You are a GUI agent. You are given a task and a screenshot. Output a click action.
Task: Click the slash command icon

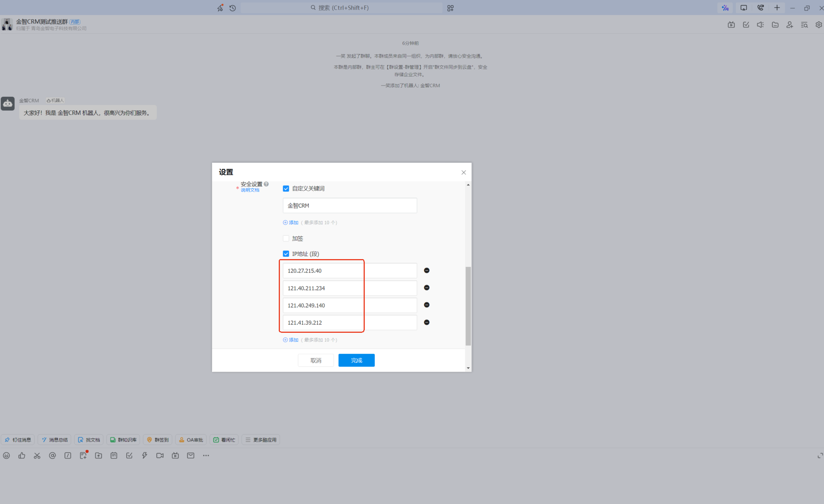coord(68,455)
